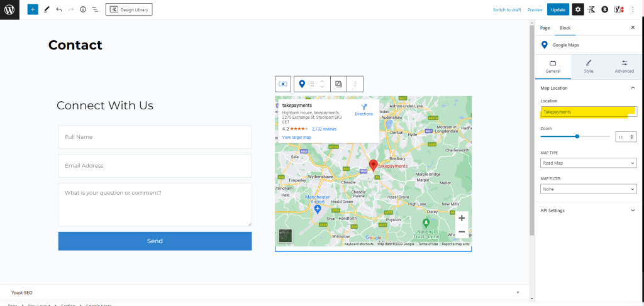
Task: Open the list view outline icon
Action: coord(94,9)
